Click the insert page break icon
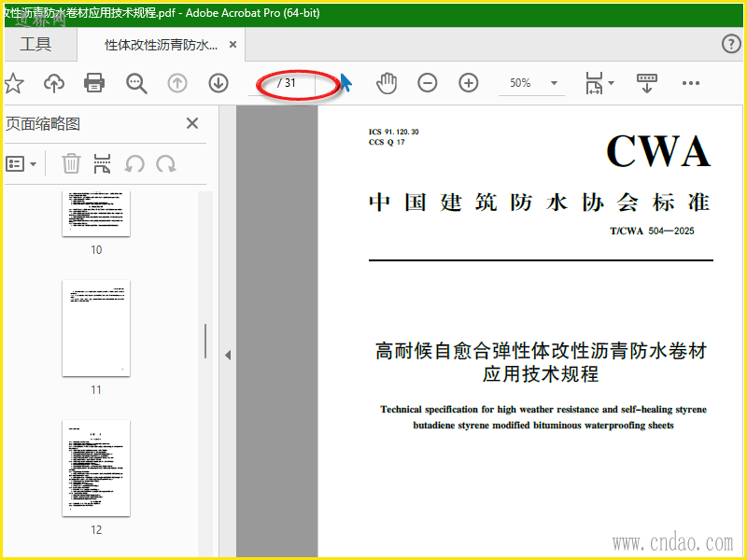747x560 pixels. pyautogui.click(x=103, y=163)
